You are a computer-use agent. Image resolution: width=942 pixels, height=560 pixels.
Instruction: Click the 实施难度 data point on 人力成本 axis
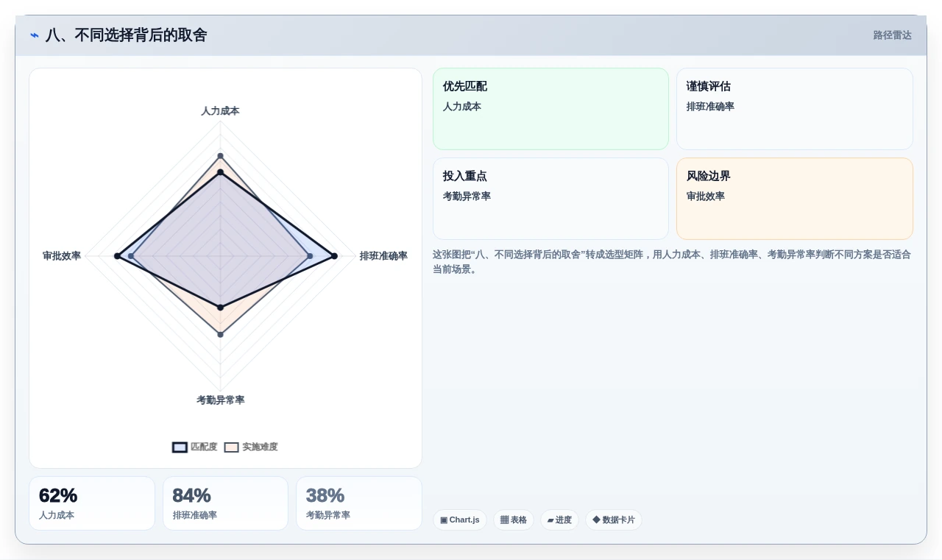[x=220, y=156]
